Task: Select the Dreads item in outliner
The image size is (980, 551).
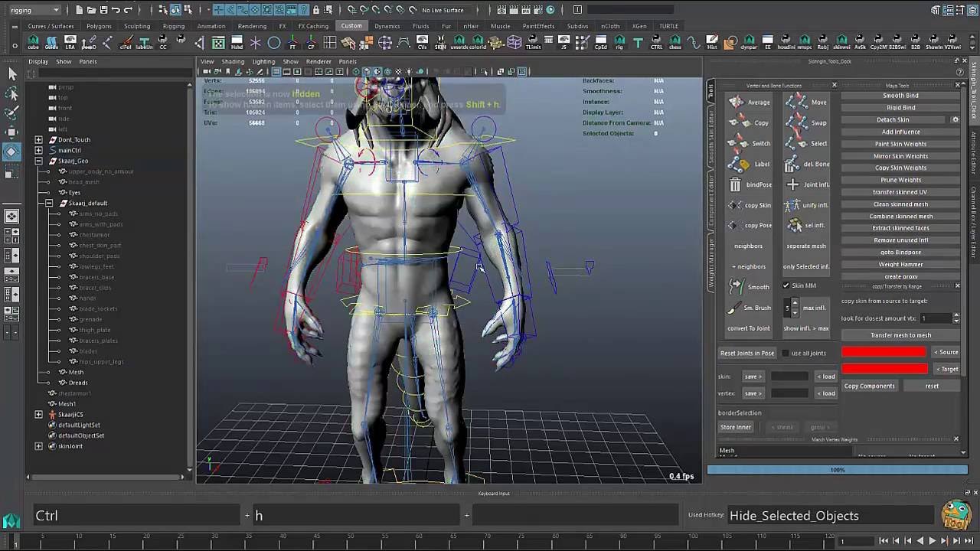Action: click(x=78, y=383)
